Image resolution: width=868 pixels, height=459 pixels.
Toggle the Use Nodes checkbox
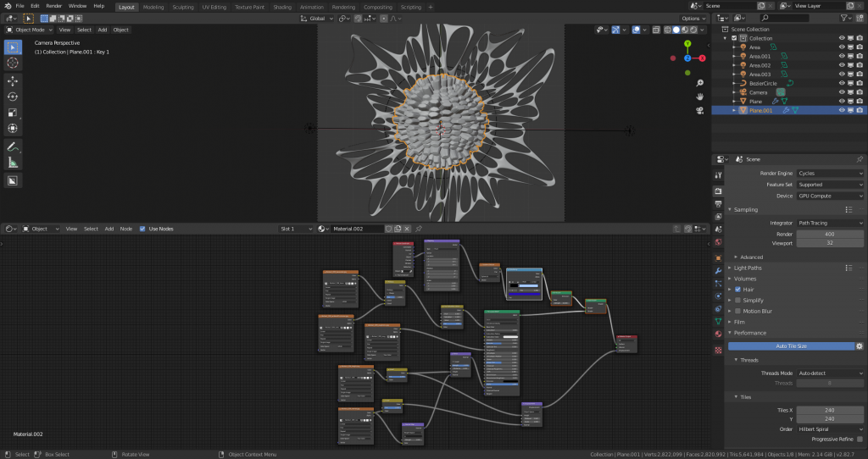(142, 229)
